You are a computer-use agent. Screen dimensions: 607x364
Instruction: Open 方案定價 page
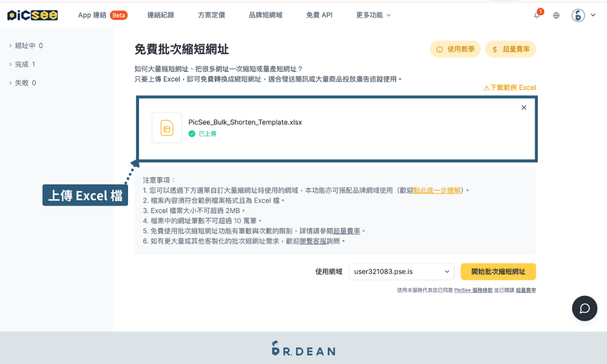211,15
